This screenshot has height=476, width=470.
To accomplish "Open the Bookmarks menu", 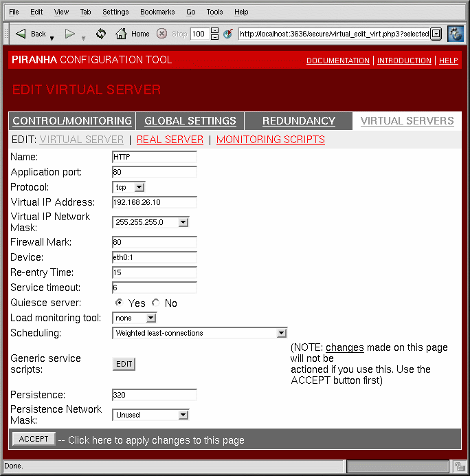I will tap(157, 12).
